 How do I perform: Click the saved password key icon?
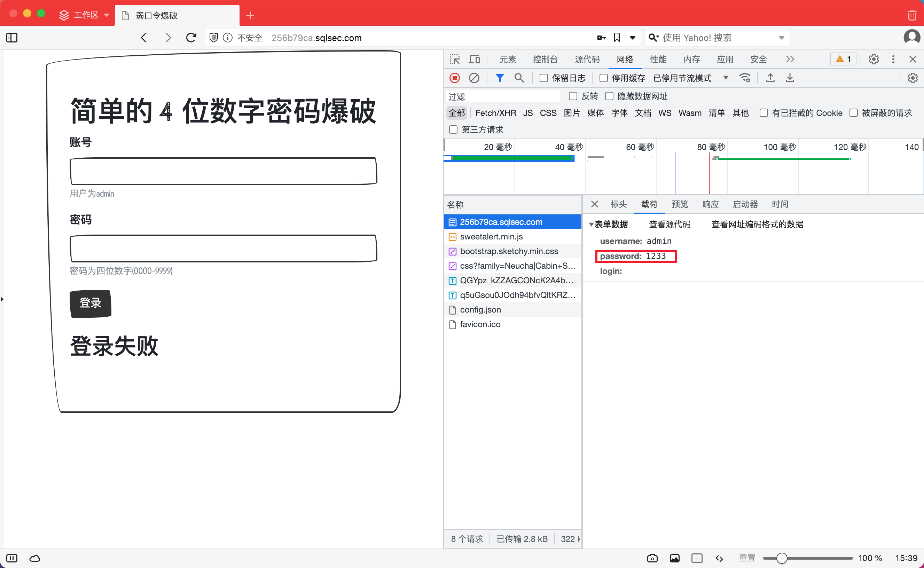click(x=601, y=38)
